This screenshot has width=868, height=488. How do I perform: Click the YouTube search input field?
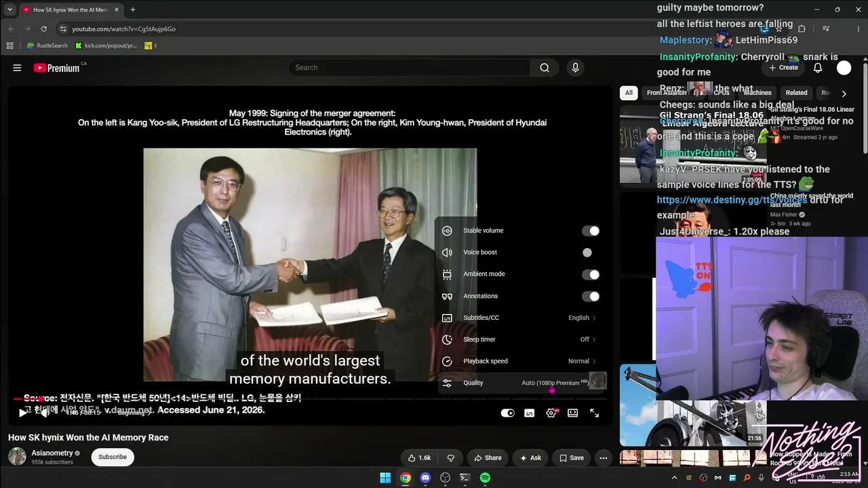(x=409, y=68)
